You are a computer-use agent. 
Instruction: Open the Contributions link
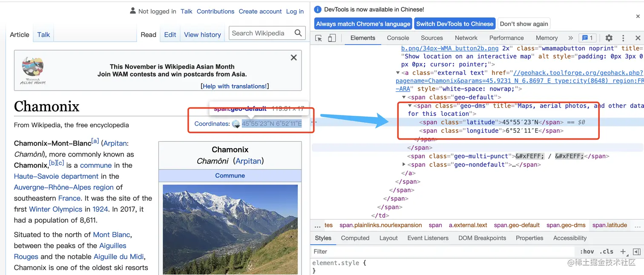(x=216, y=11)
